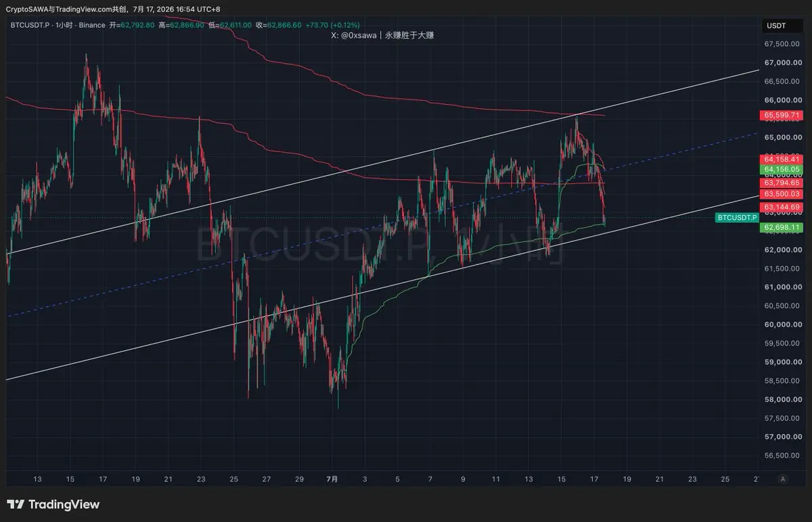The height and width of the screenshot is (522, 812).
Task: Click the TradingView logo
Action: 53,504
